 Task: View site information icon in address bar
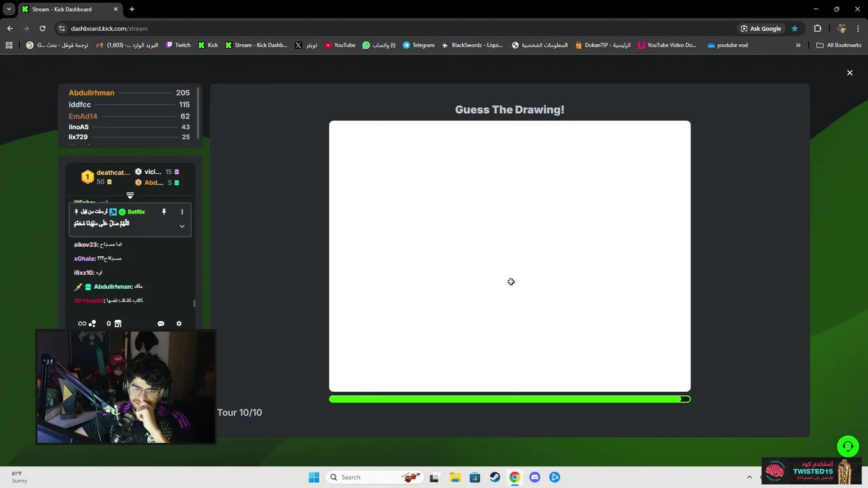(x=62, y=28)
